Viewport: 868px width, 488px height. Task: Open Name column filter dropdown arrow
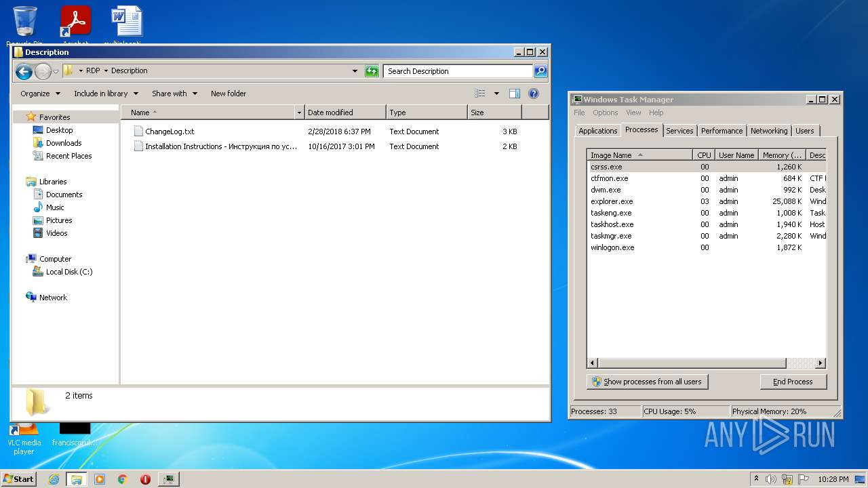point(300,113)
